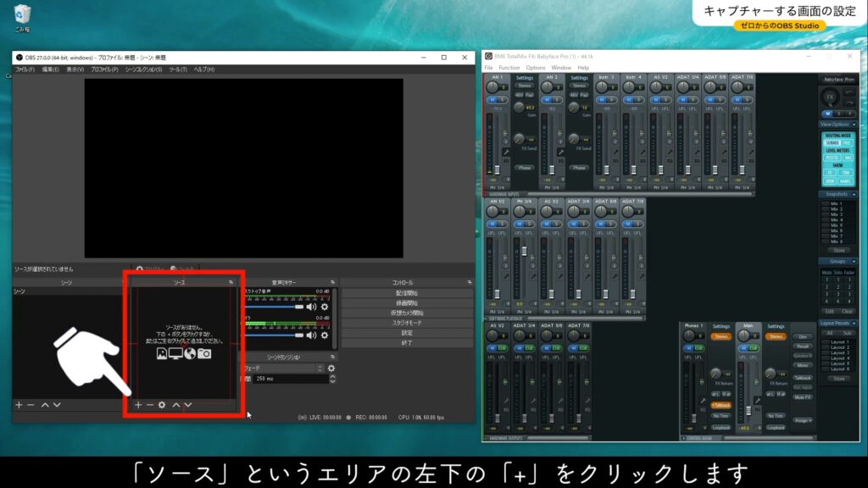Remove source using Sources panel minus button
868x488 pixels.
149,405
